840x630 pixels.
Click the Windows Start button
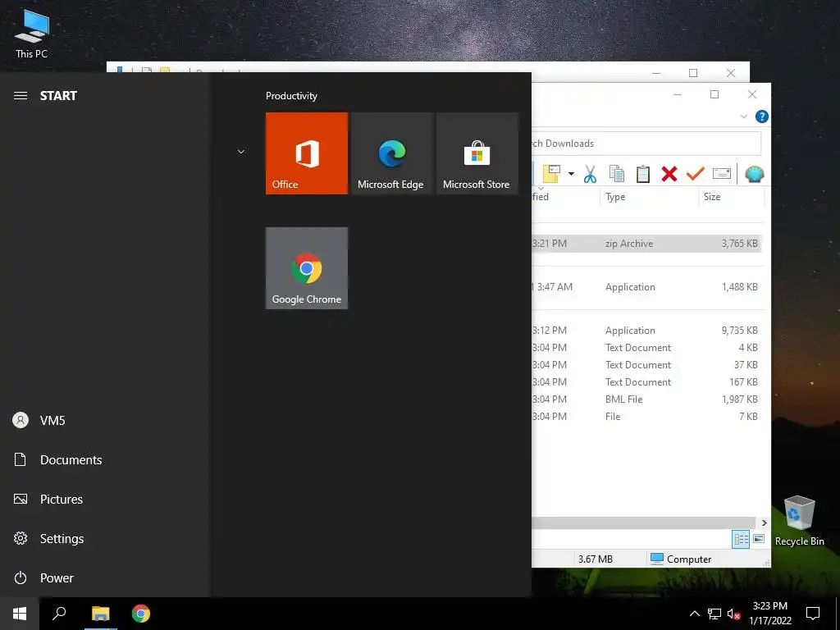pyautogui.click(x=20, y=614)
